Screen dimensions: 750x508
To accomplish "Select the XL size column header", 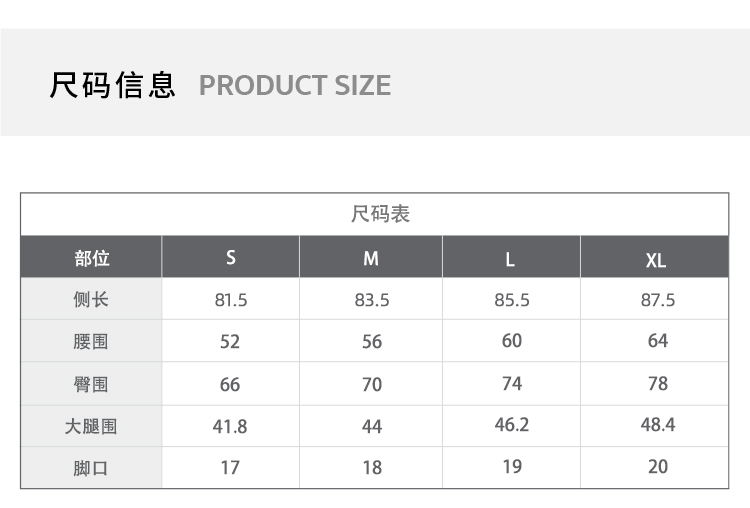I will [656, 260].
